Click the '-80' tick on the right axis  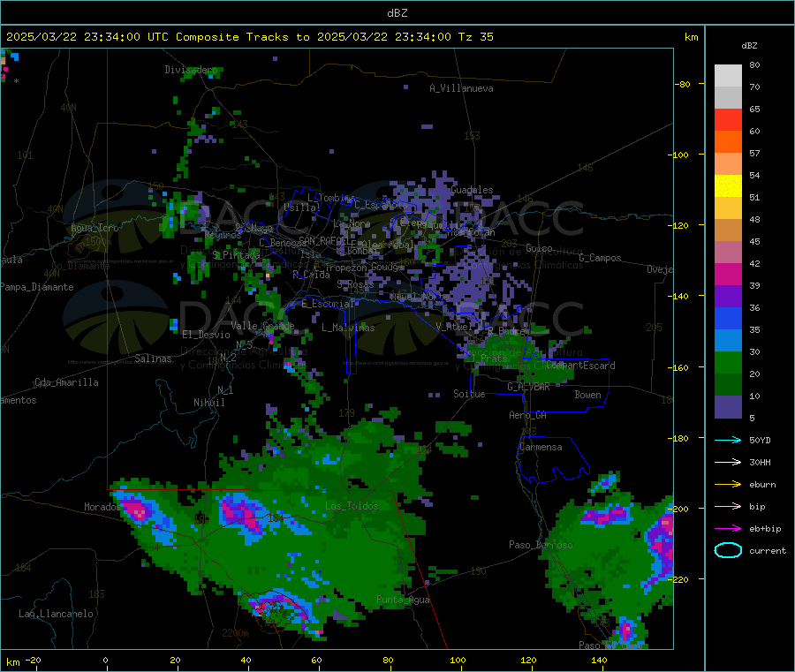683,84
